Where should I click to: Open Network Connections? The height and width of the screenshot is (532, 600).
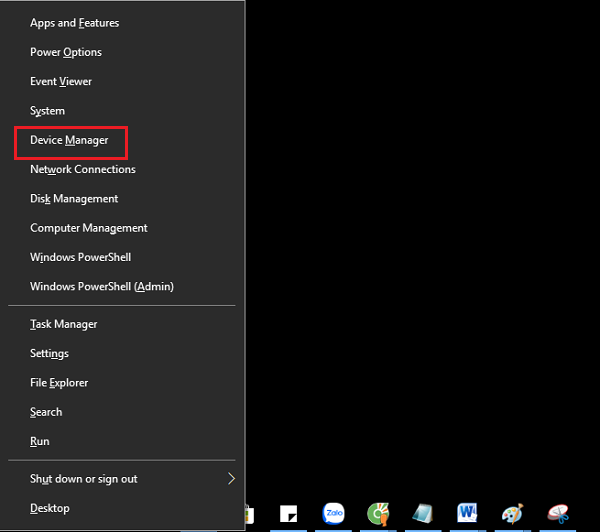83,170
